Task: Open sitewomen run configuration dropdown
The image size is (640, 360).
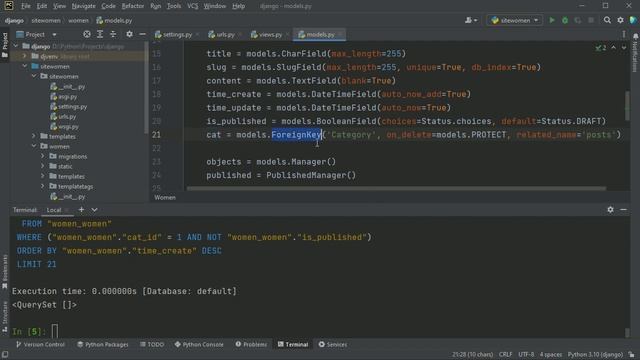Action: 515,20
